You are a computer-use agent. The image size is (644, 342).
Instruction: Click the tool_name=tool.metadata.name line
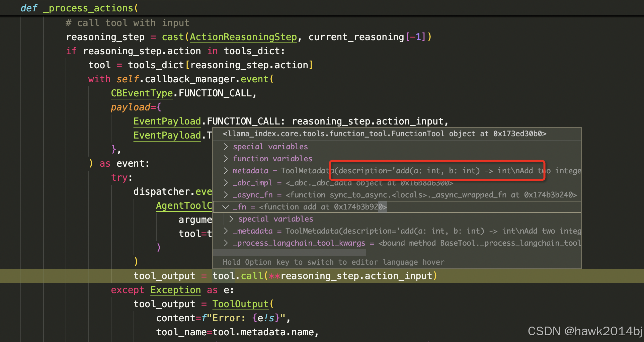click(x=237, y=332)
